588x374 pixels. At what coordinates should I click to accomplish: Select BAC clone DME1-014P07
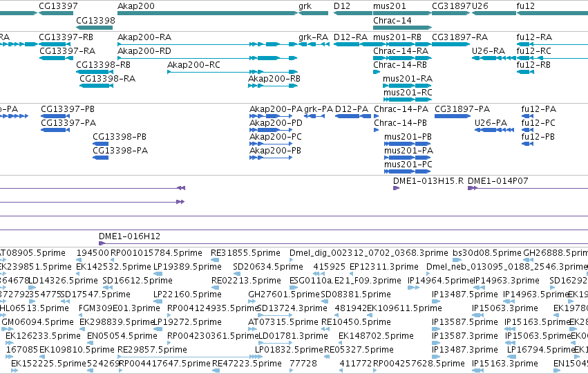point(498,181)
